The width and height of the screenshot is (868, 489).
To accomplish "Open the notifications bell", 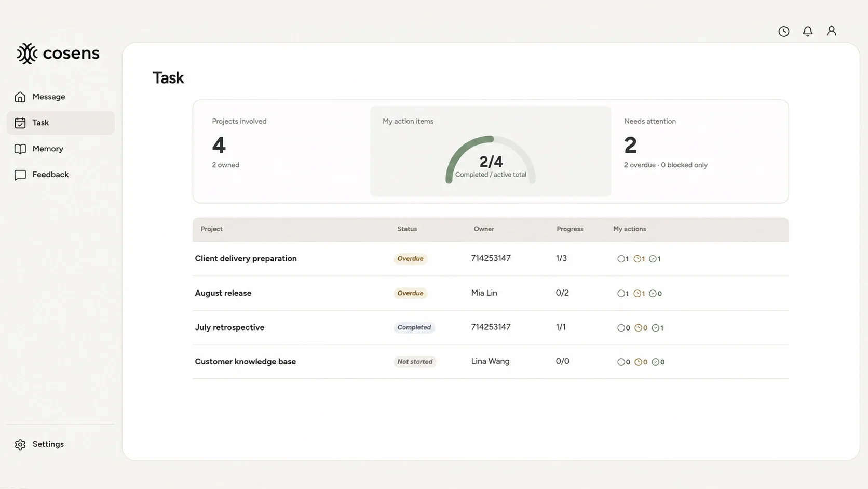I will [808, 31].
